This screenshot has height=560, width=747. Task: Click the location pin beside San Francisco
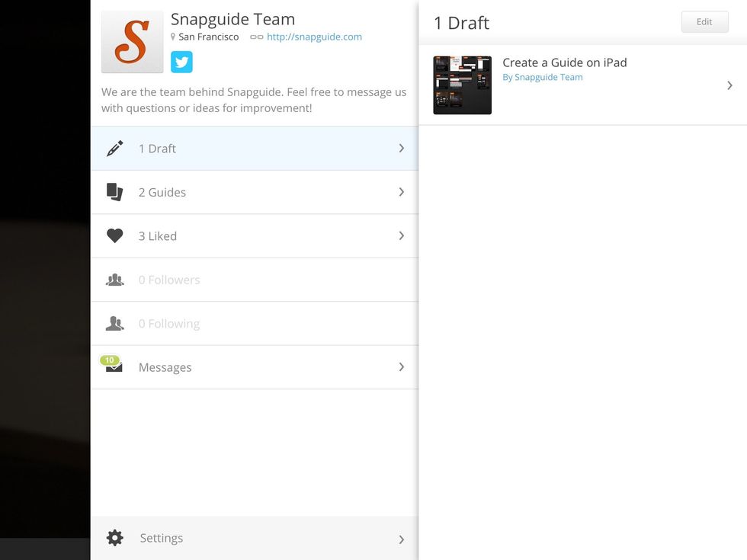174,37
